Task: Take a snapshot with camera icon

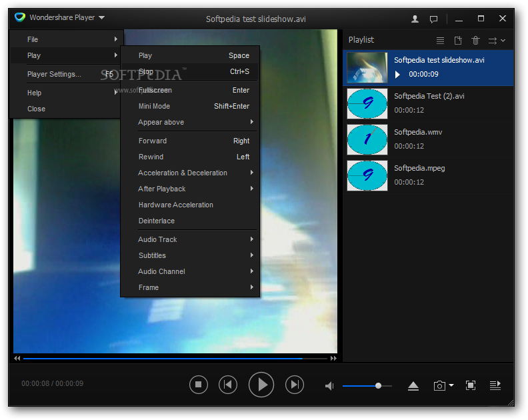Action: [439, 385]
